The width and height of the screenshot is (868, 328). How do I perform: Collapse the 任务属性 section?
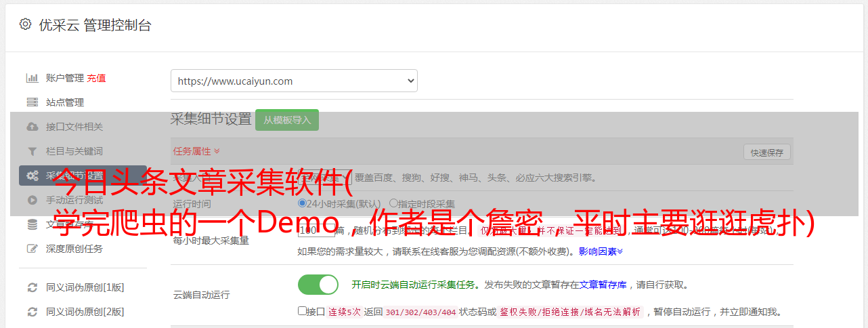[196, 151]
